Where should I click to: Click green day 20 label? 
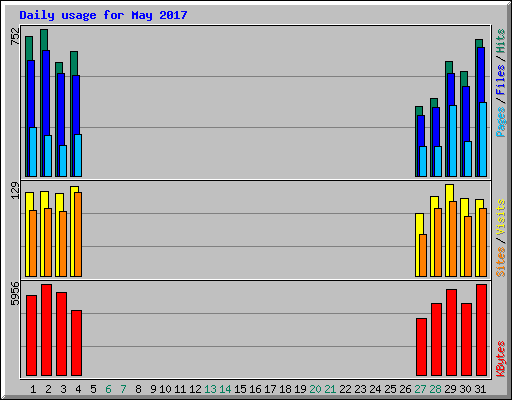[315, 389]
